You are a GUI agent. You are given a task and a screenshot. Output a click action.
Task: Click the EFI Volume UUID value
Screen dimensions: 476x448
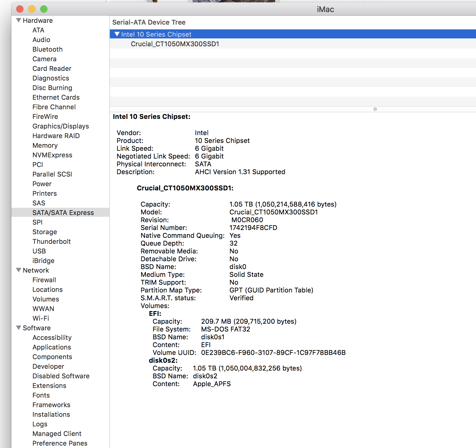[x=273, y=353]
